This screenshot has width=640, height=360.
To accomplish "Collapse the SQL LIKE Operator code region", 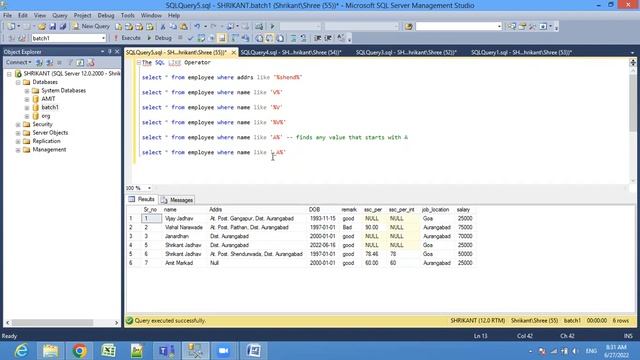I will pyautogui.click(x=138, y=62).
